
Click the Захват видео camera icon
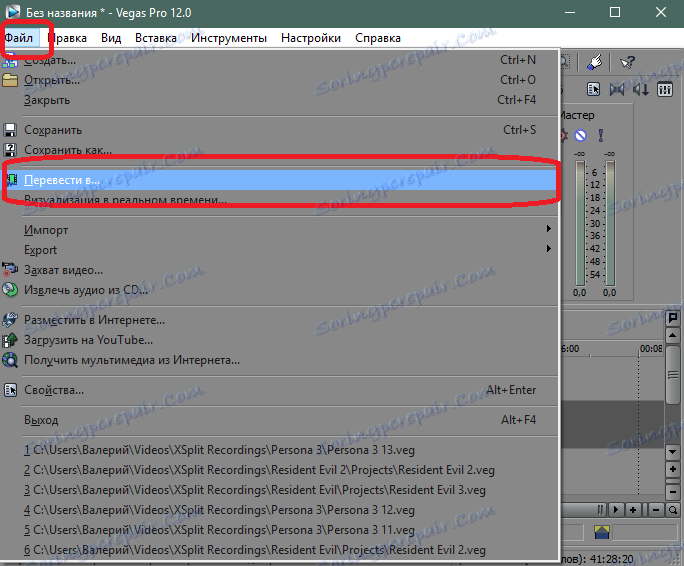point(10,270)
